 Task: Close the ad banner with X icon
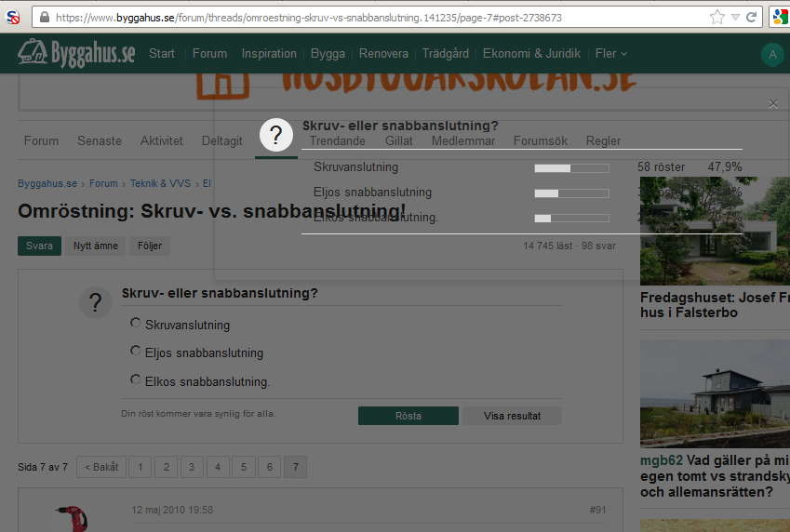773,104
